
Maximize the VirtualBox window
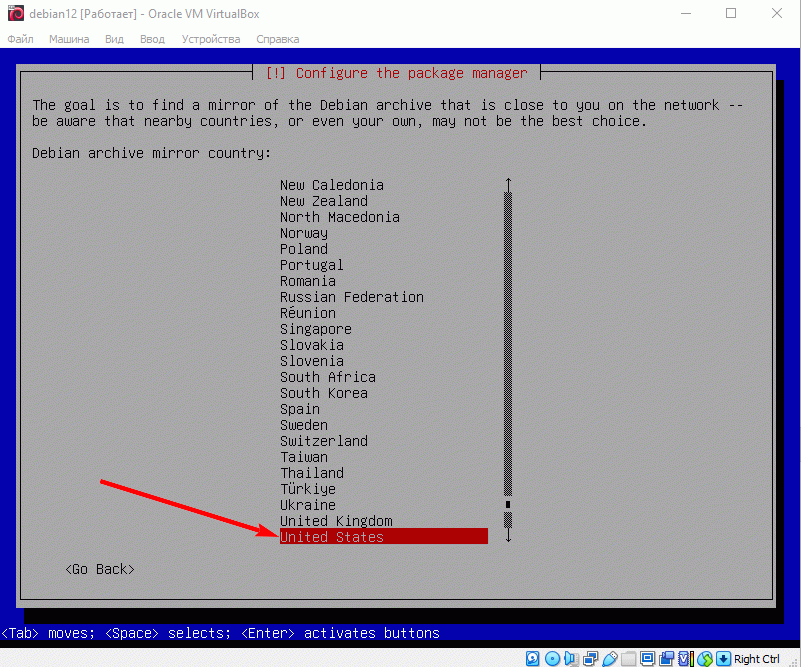[x=731, y=13]
